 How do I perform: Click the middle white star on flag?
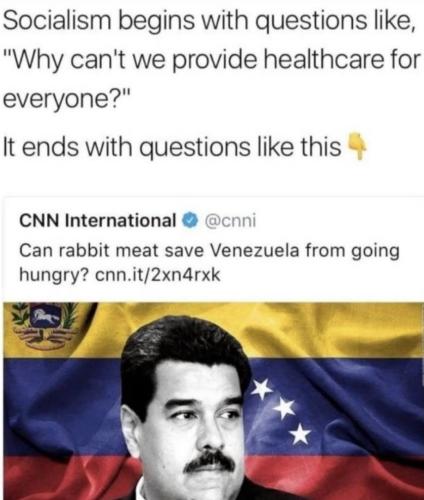tap(284, 407)
